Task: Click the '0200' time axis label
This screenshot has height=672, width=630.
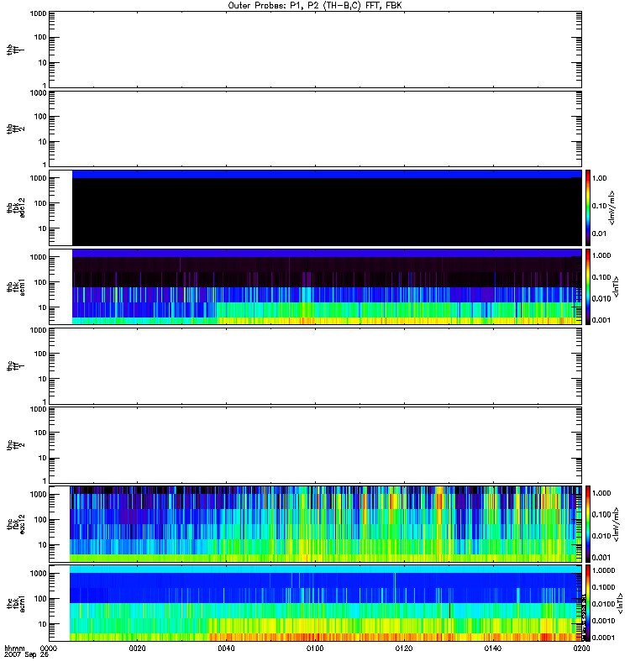Action: (x=581, y=648)
